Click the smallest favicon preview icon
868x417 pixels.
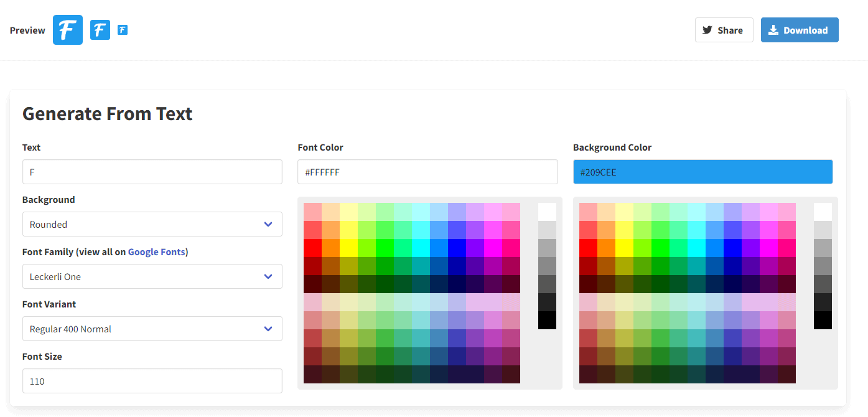[x=122, y=29]
